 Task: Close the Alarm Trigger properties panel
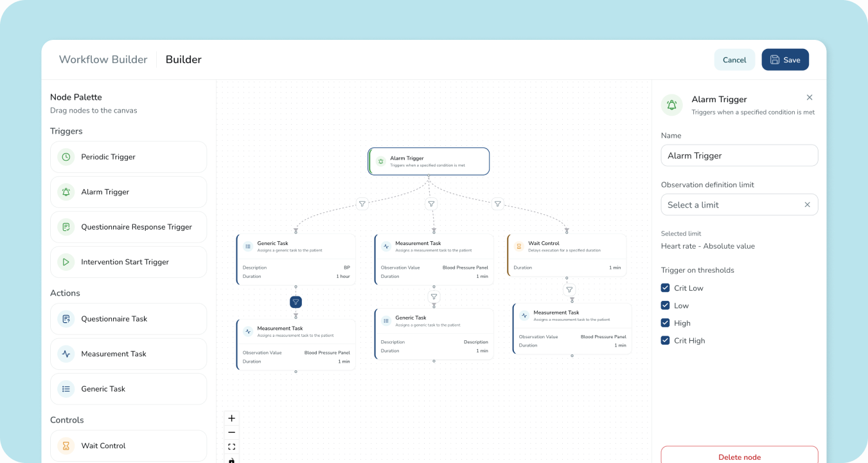click(x=810, y=98)
